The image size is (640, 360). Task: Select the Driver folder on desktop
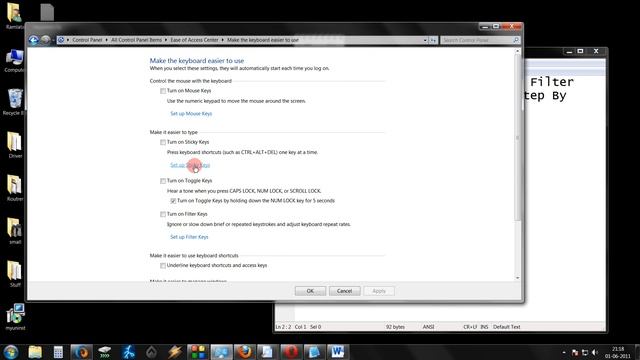point(15,144)
